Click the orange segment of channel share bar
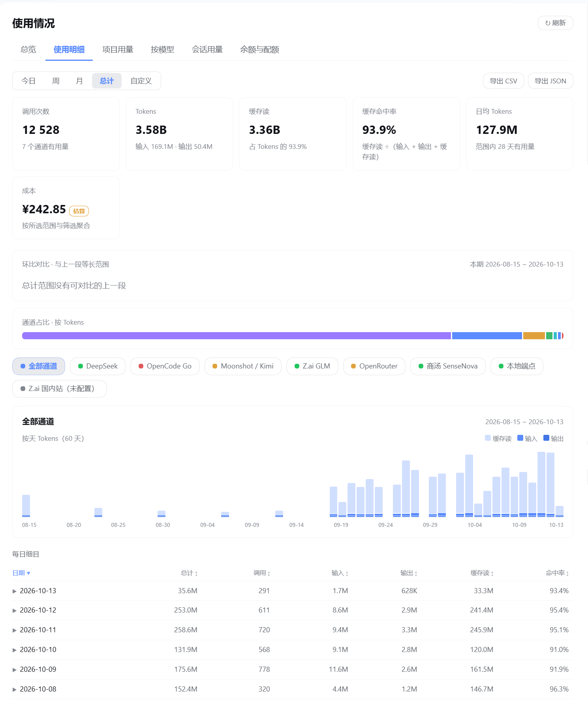 tap(534, 336)
